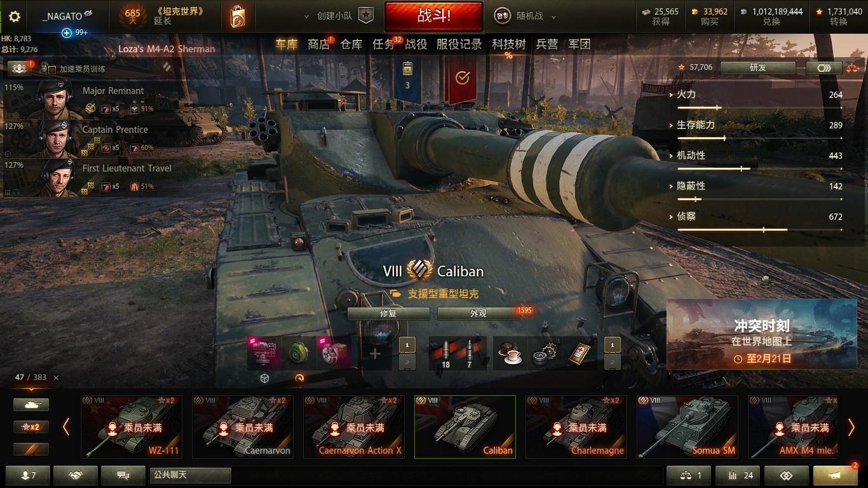Select the Somua SM tank thumbnail

tap(688, 427)
